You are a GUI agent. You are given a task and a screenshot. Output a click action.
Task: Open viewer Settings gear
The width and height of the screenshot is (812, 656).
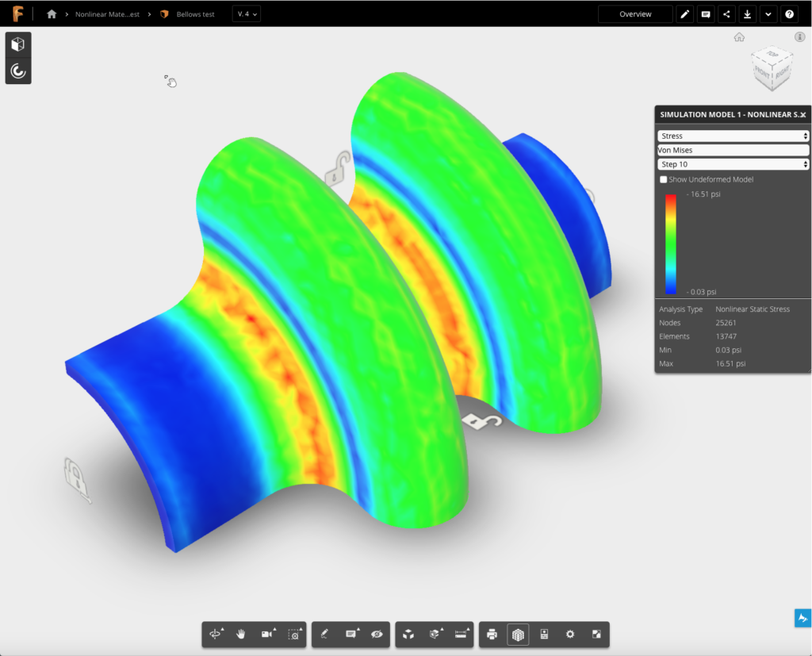(x=570, y=635)
